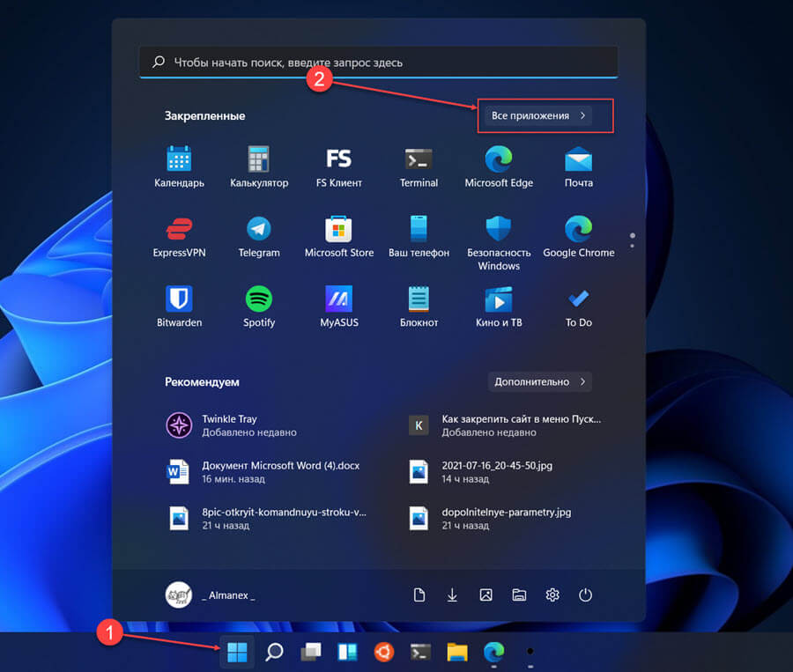Open Task View on taskbar
Image resolution: width=793 pixels, height=672 pixels.
point(311,652)
